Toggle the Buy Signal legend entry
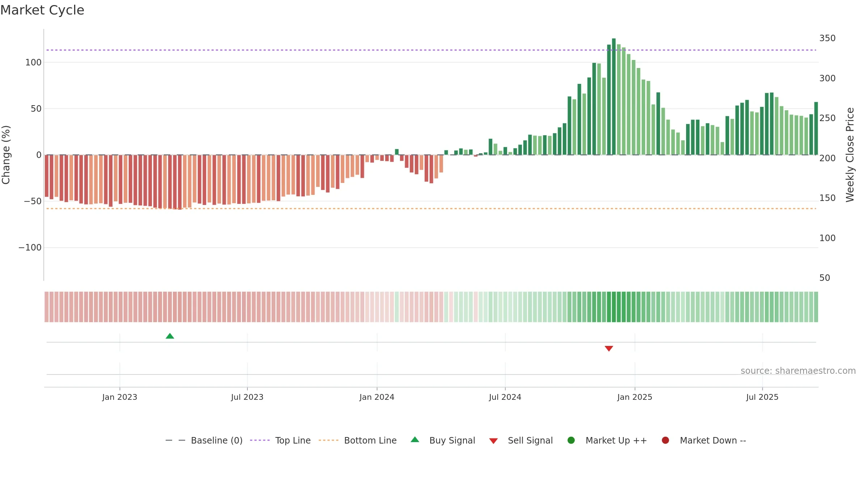The width and height of the screenshot is (868, 488). click(x=443, y=440)
